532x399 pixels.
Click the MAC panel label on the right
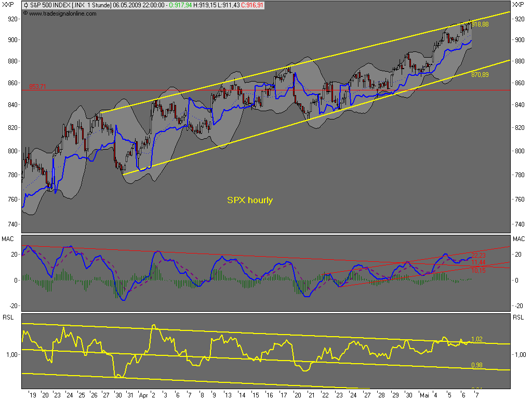point(519,239)
